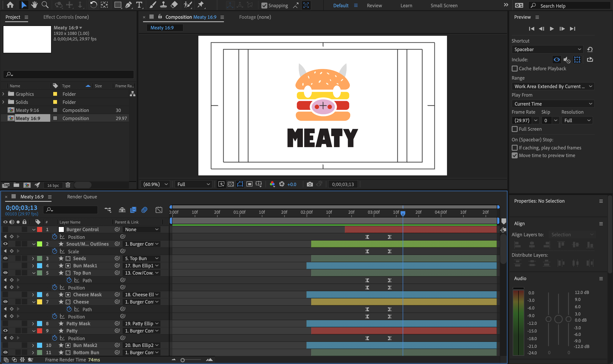Hide the Cheese layer
Screen dimensions: 613x364
click(5, 302)
